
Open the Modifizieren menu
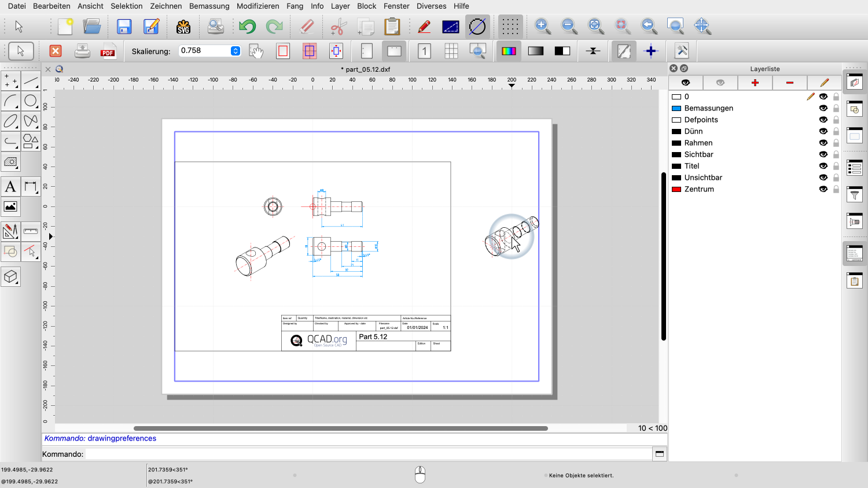(x=258, y=6)
